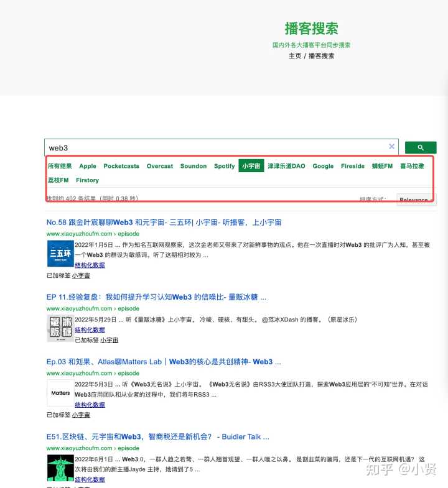Click the 三五环 podcast thumbnail
The width and height of the screenshot is (448, 488).
60,254
